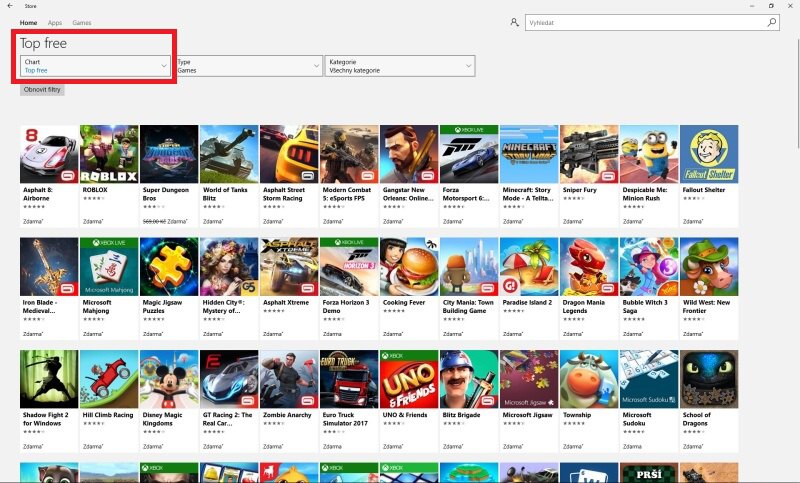800x483 pixels.
Task: Select Disney Magic Kingdoms icon
Action: (169, 379)
